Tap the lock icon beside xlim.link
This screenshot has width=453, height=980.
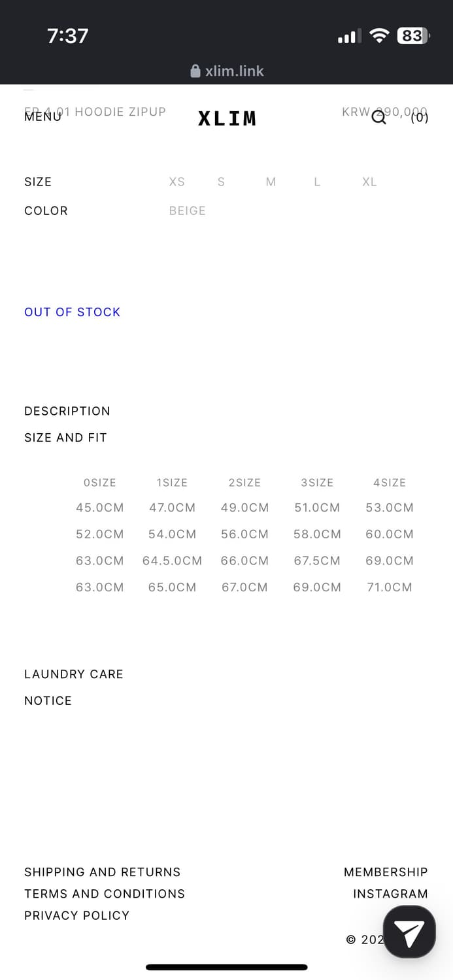(195, 71)
